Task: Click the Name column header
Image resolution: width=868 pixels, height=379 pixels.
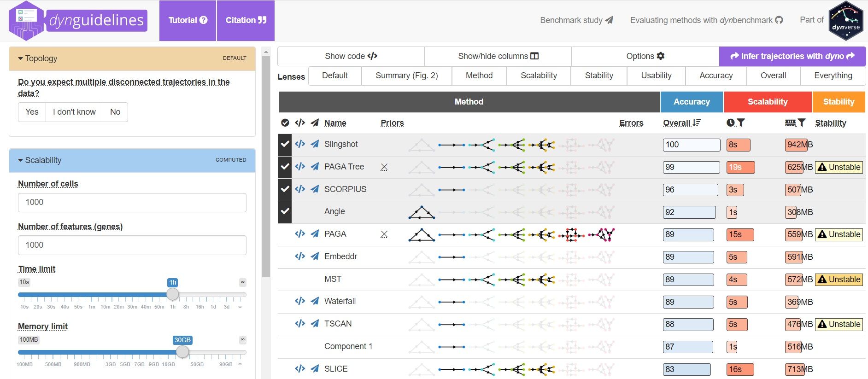Action: pos(335,123)
